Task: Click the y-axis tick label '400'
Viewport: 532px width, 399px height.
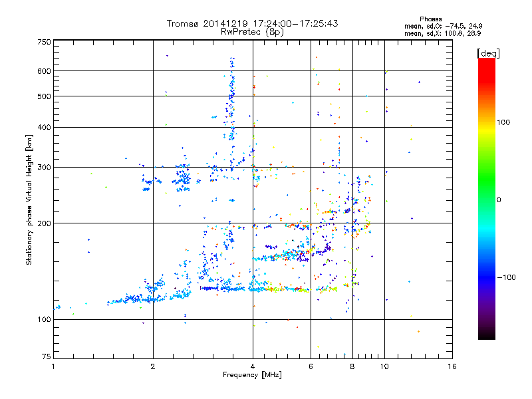Action: click(x=44, y=128)
